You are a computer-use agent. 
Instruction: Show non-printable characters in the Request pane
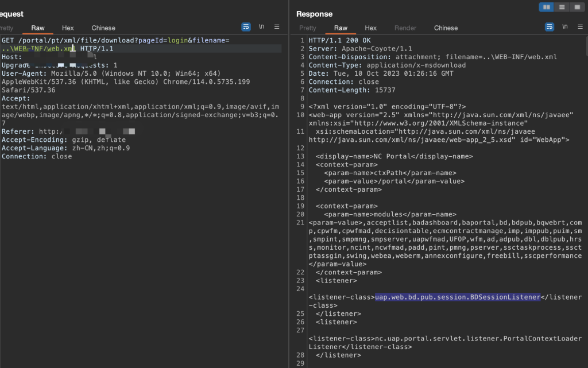[261, 27]
